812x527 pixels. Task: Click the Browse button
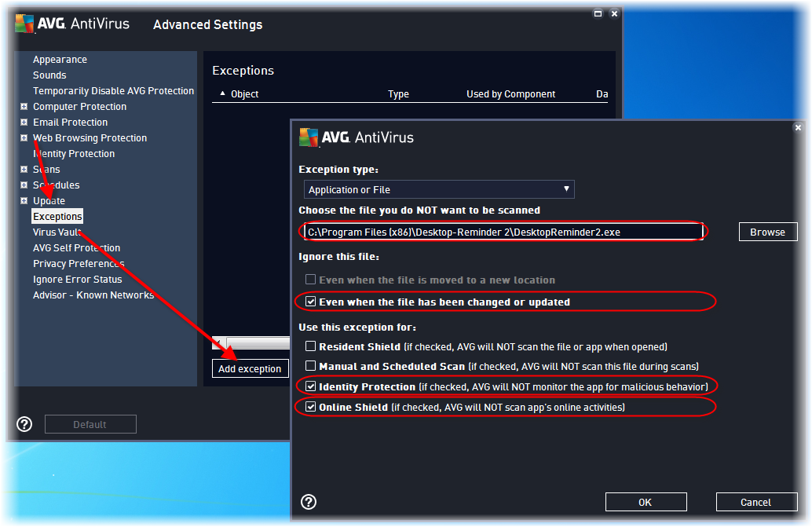pos(768,232)
